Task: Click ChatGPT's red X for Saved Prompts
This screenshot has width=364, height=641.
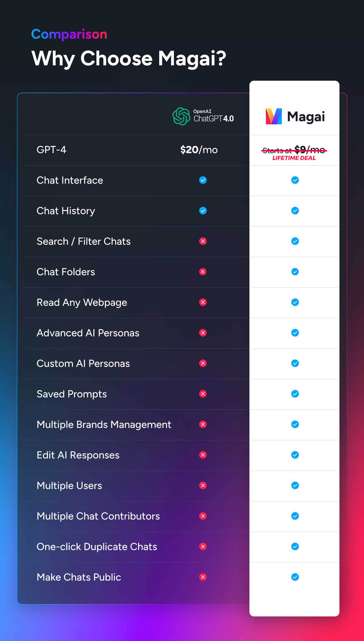Action: pos(203,394)
